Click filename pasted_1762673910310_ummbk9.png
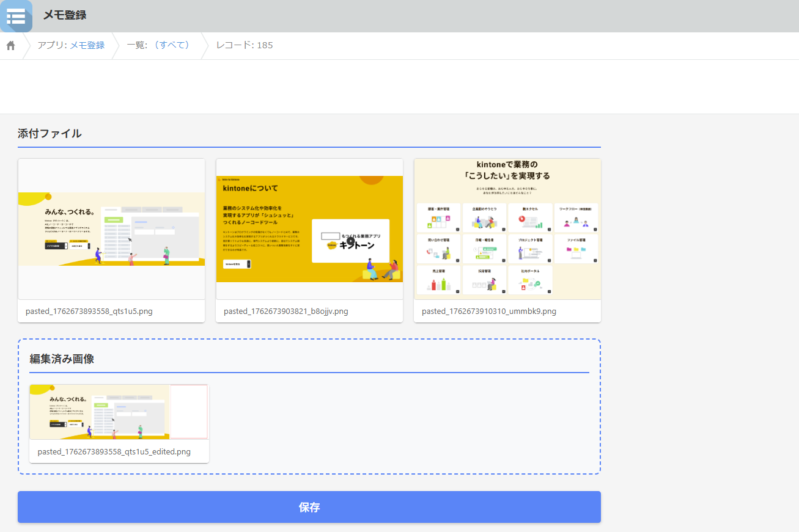 (x=489, y=312)
